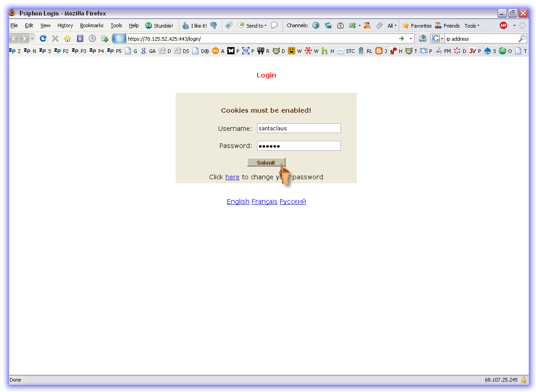Open the Firefox Tools menu in menu bar
Screen dimensions: 536x392
click(x=116, y=25)
